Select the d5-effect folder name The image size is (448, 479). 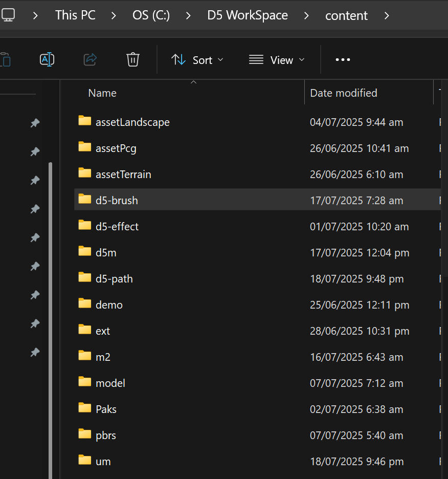(x=117, y=227)
